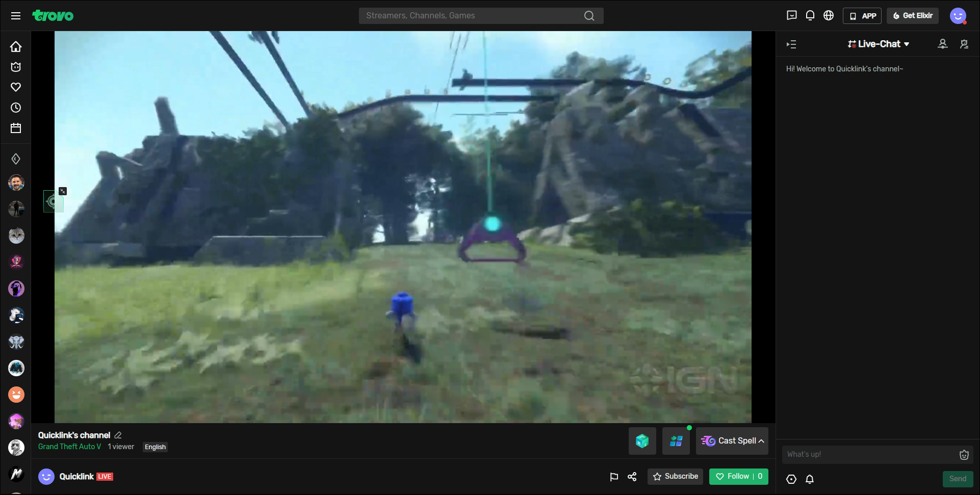This screenshot has height=495, width=980.
Task: Subscribe to Quicklink's channel
Action: click(x=676, y=477)
